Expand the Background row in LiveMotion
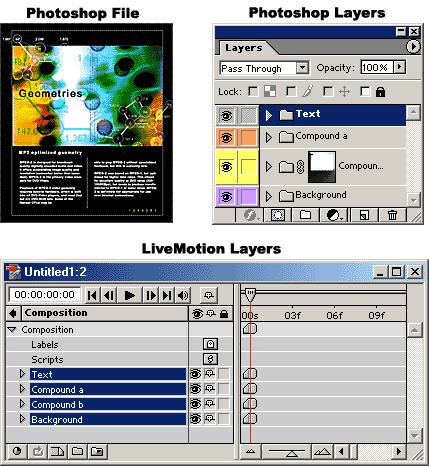 [22, 419]
